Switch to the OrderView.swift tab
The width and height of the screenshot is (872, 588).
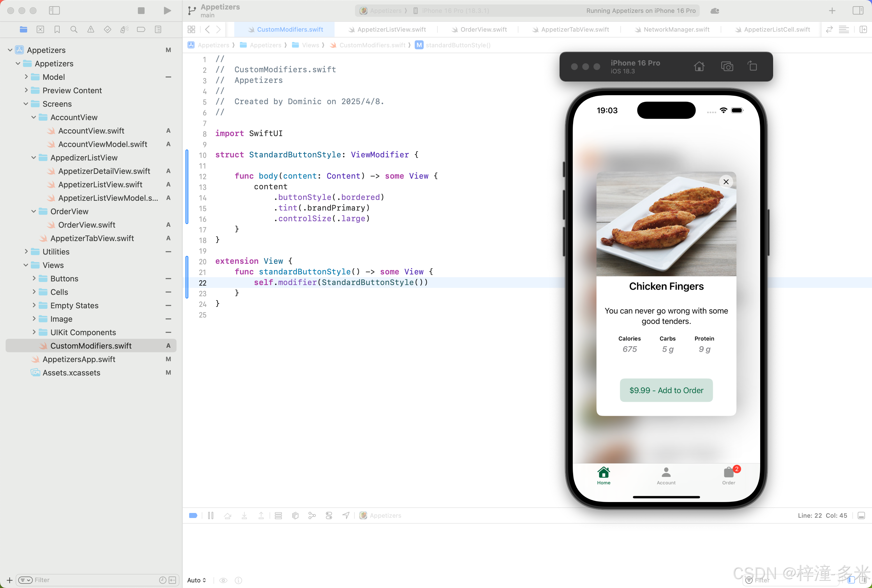pos(483,29)
